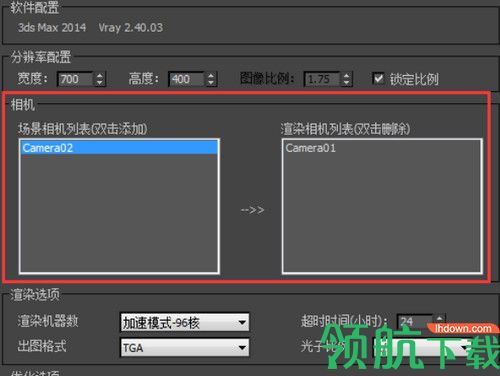The image size is (500, 376).
Task: Increase 图像比例 ratio with the up arrow
Action: [x=347, y=76]
